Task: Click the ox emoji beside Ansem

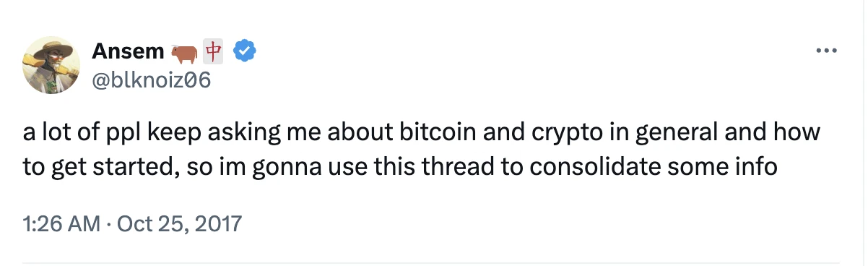Action: click(184, 53)
